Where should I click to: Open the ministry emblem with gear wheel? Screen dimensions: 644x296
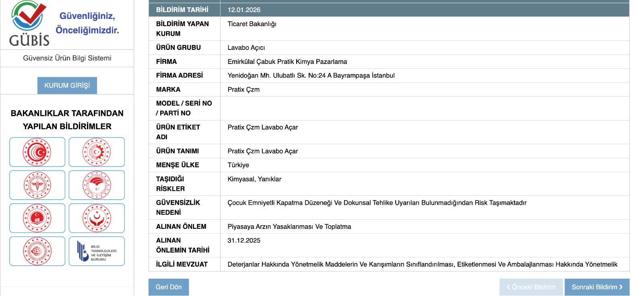pyautogui.click(x=97, y=152)
